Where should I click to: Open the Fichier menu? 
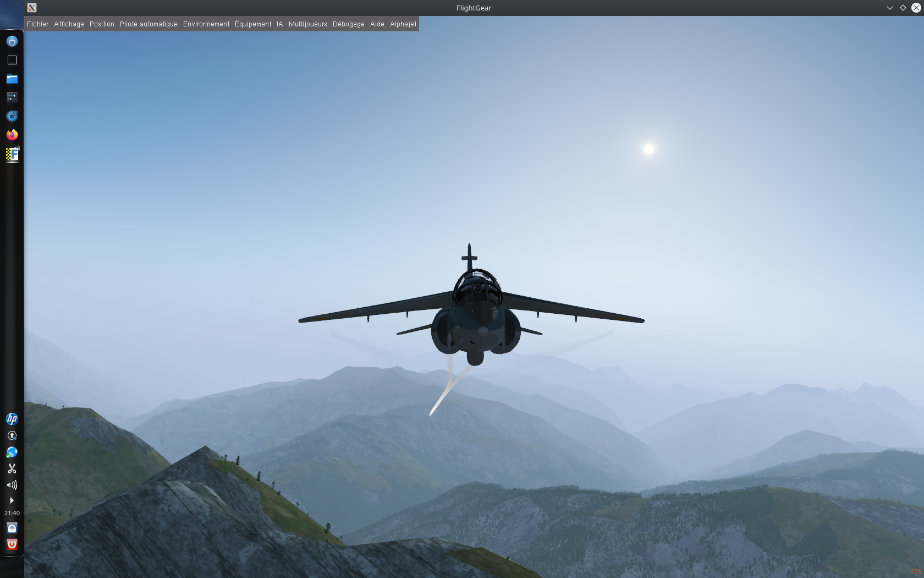point(37,24)
